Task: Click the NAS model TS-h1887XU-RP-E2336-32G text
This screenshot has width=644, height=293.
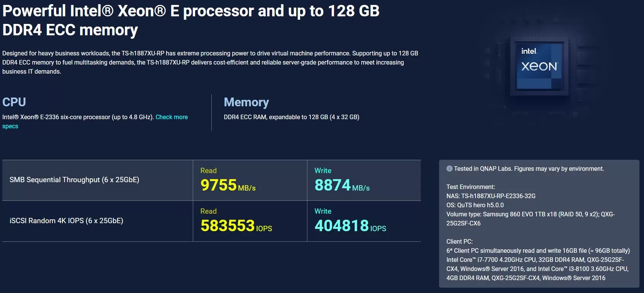Action: coord(491,196)
